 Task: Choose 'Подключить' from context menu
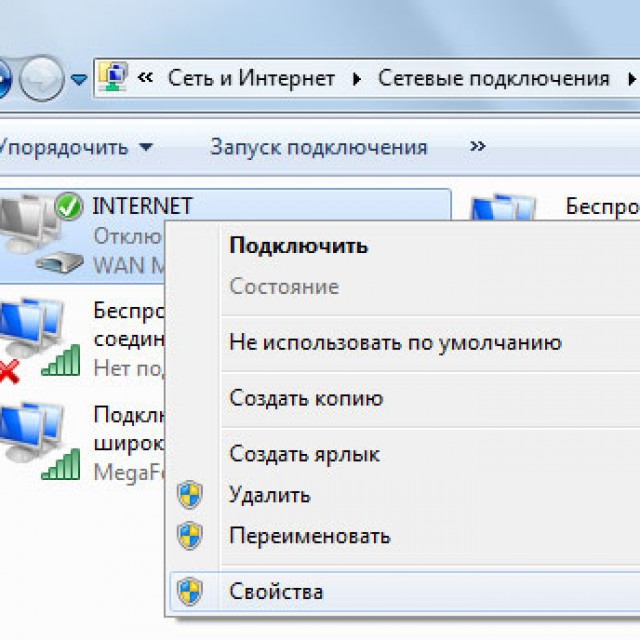click(299, 246)
